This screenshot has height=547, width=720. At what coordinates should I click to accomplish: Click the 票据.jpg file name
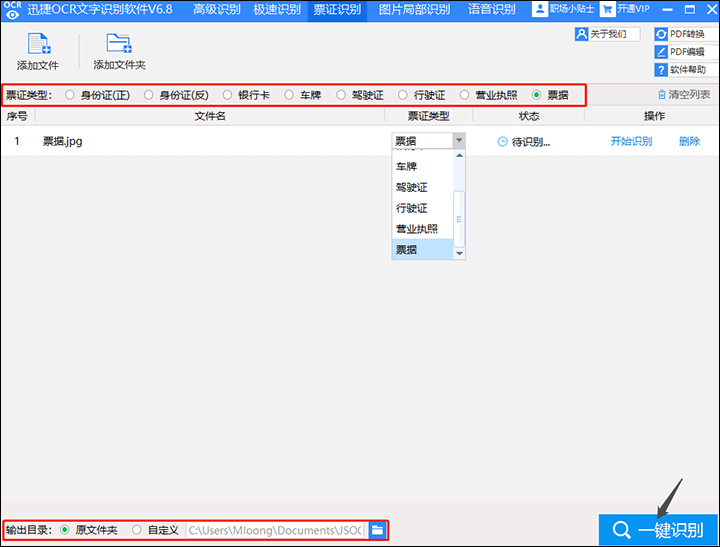coord(62,141)
